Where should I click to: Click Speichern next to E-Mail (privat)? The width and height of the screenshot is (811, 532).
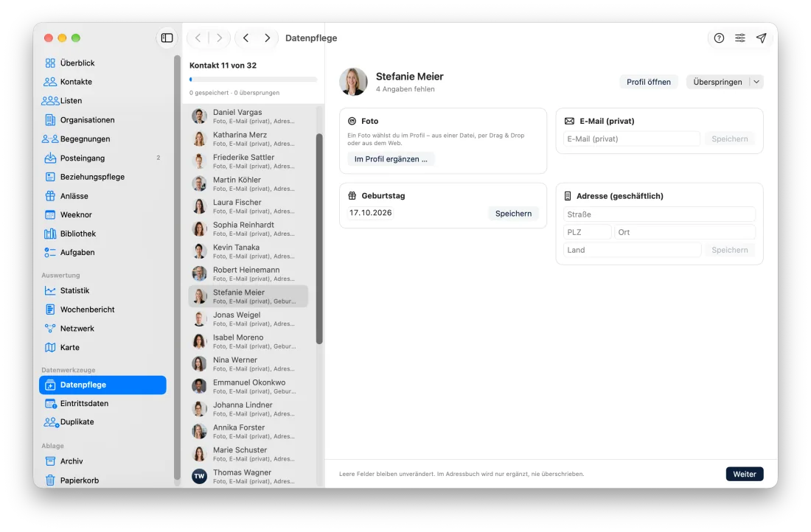tap(729, 139)
